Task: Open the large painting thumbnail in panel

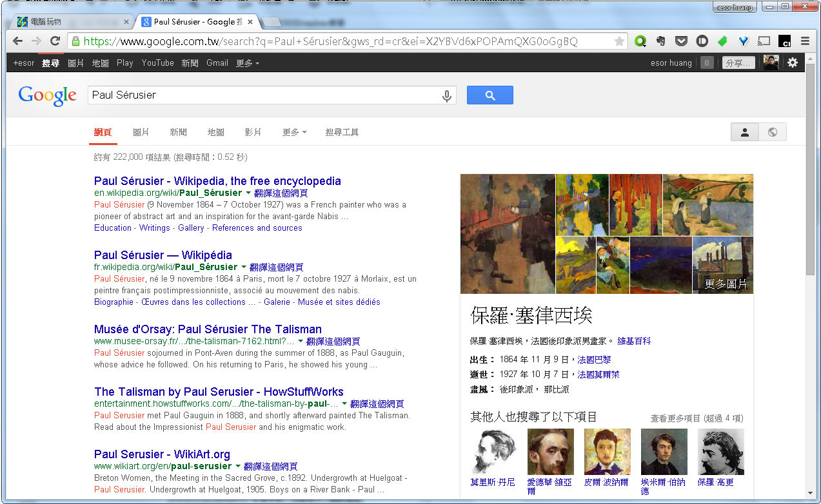Action: tap(508, 234)
